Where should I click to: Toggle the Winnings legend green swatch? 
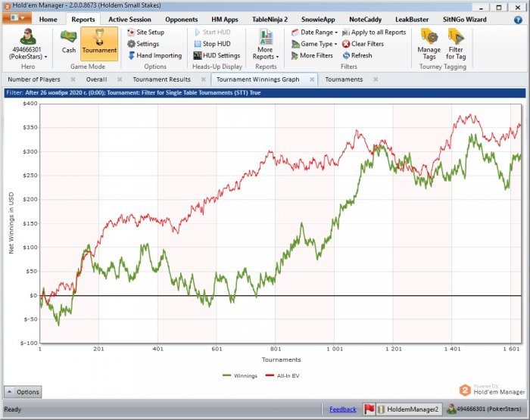pos(227,375)
